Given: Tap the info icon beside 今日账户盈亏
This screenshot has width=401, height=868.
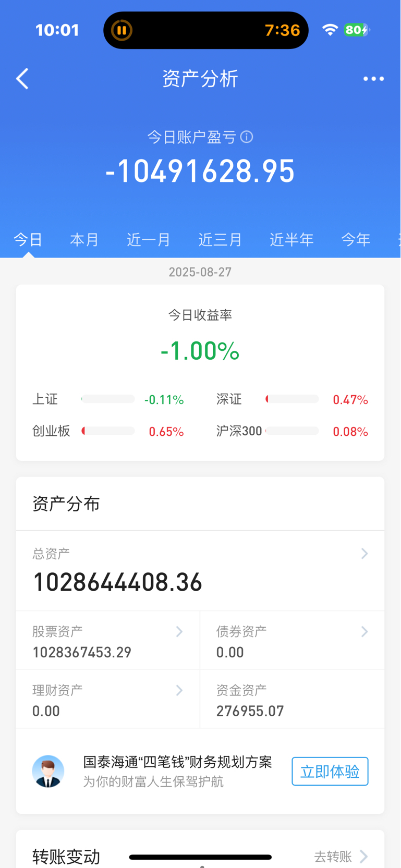Looking at the screenshot, I should pyautogui.click(x=247, y=137).
